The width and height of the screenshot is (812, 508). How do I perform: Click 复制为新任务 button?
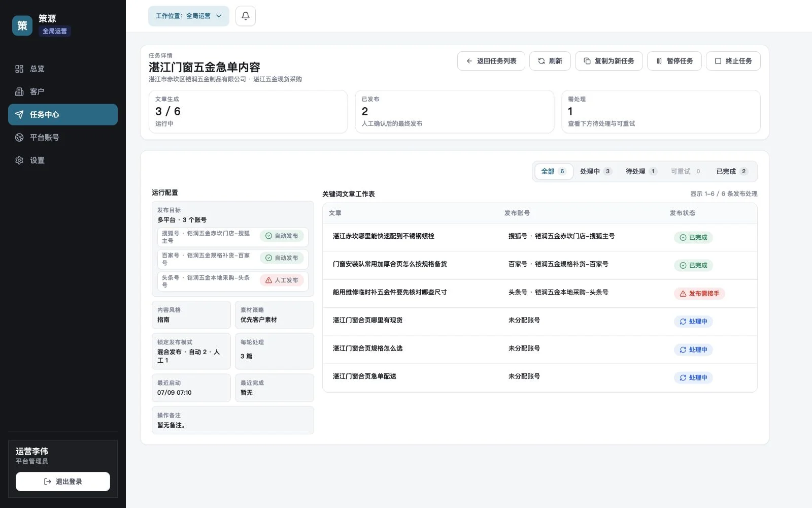[609, 61]
